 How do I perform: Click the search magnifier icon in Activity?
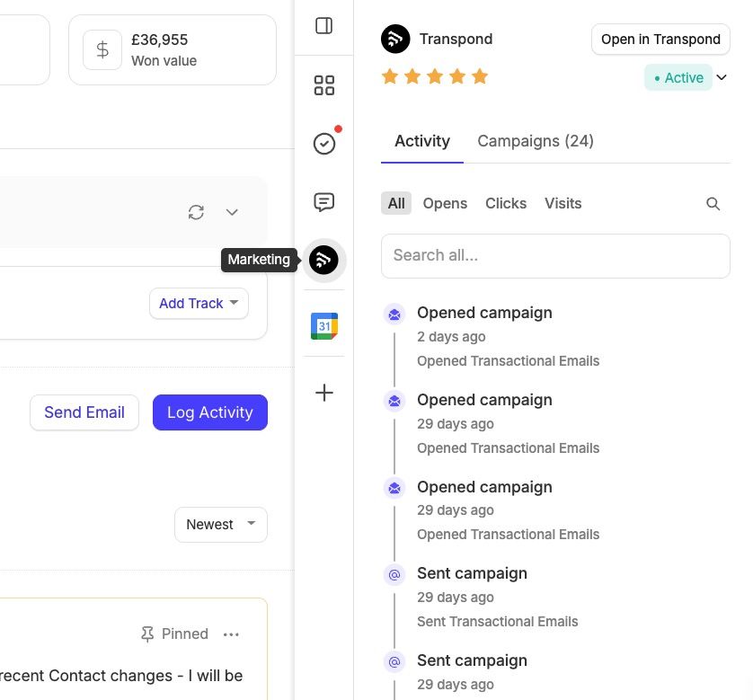click(x=713, y=204)
